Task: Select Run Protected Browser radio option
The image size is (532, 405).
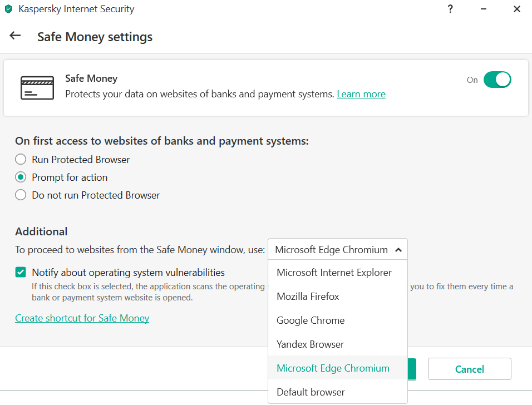Action: click(21, 160)
